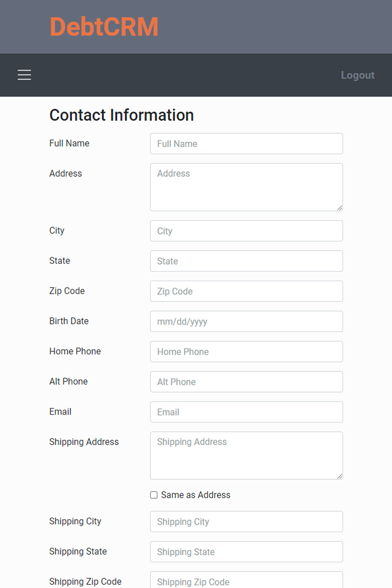Click the Shipping Address textarea resize handle
Image resolution: width=392 pixels, height=588 pixels.
tap(340, 476)
